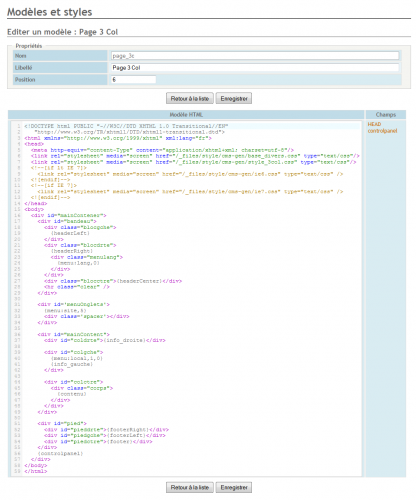Screen dimensions: 416x500
Task: Select the meta http-equiv line
Action: (x=162, y=150)
